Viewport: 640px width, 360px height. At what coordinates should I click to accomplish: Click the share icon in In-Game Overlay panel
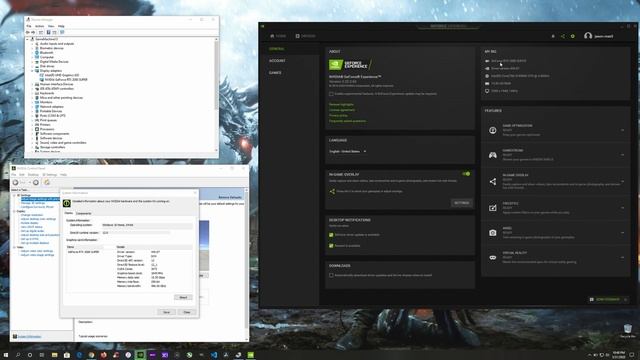pyautogui.click(x=332, y=191)
